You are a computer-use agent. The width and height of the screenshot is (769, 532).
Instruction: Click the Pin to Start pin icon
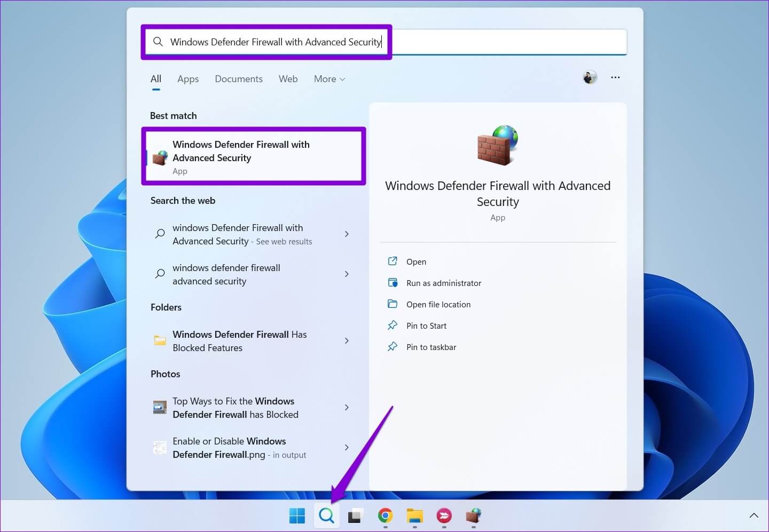click(393, 325)
